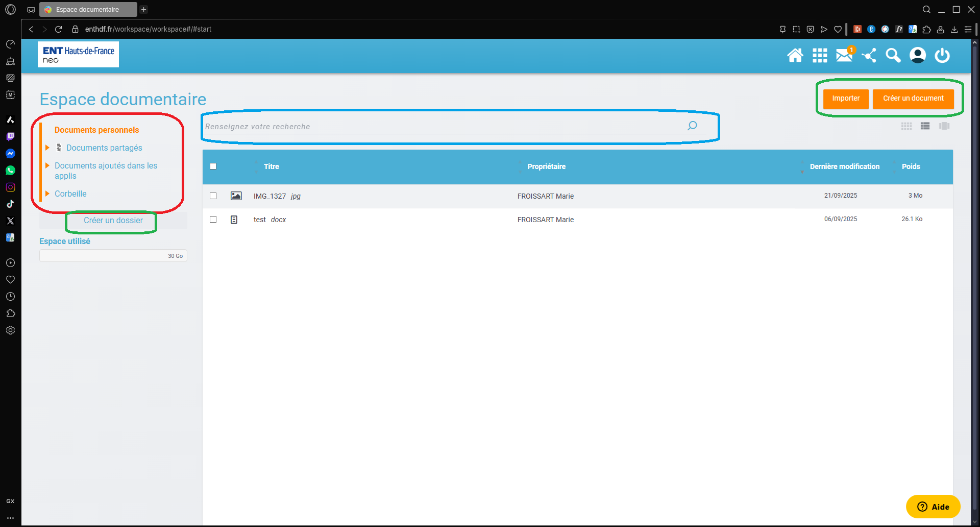Switch to icon grid view
The image size is (980, 527).
tap(906, 126)
